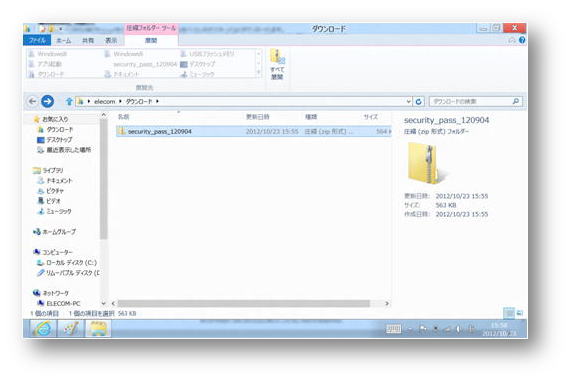Click the file list horizontal scrollbar
The width and height of the screenshot is (570, 381).
pyautogui.click(x=244, y=303)
